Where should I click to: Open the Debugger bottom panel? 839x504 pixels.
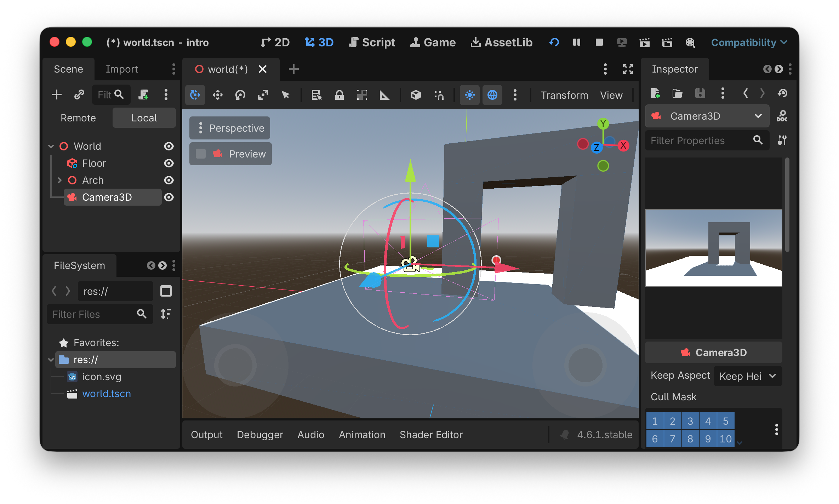(259, 435)
